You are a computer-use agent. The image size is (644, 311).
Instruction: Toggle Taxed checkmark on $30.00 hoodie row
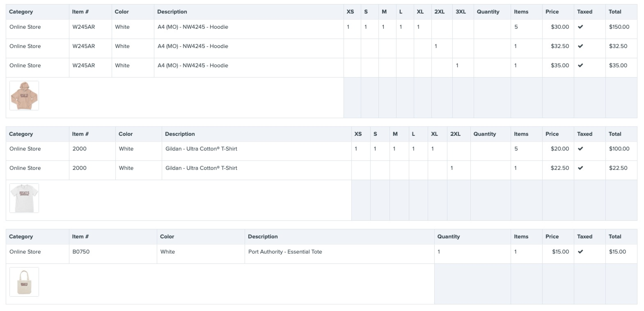pos(580,27)
